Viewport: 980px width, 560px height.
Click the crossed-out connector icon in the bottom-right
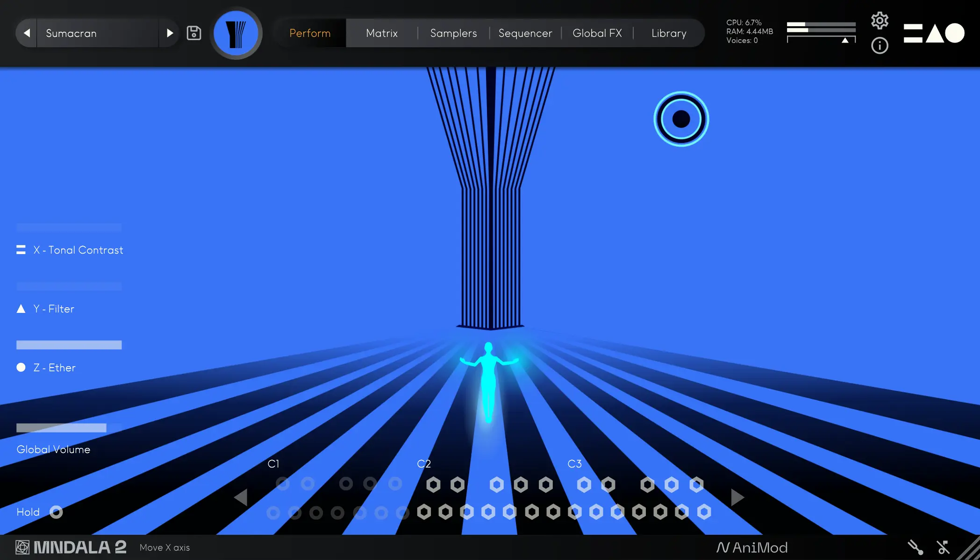[x=943, y=547]
